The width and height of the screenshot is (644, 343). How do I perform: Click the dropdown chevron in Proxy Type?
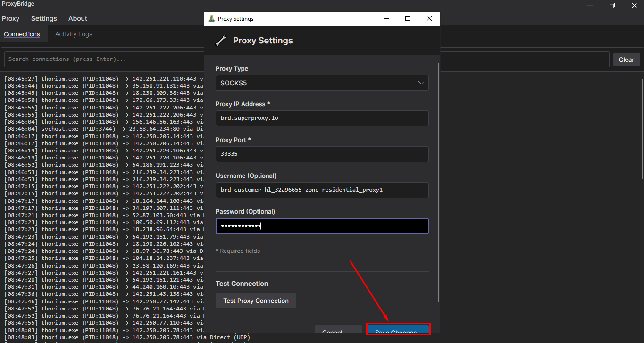pos(421,83)
